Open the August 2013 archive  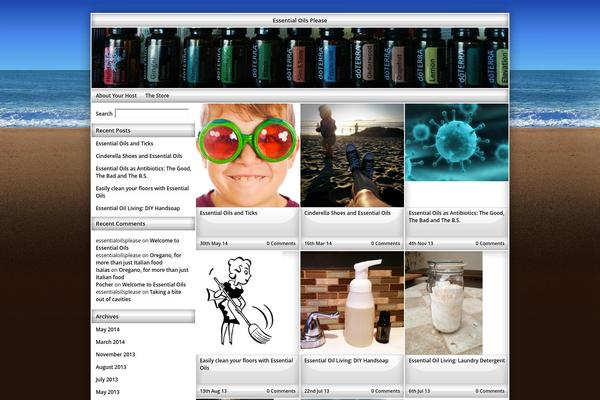click(x=111, y=367)
